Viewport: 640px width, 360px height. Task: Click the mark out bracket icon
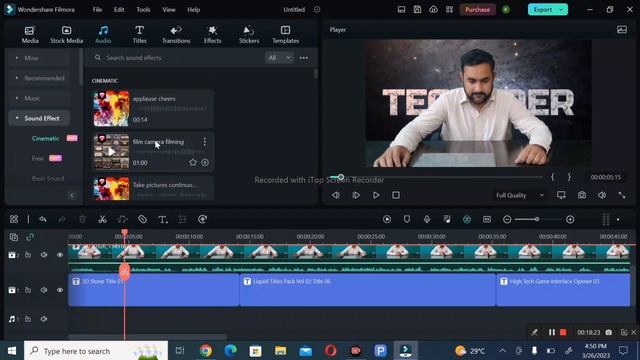pos(569,177)
